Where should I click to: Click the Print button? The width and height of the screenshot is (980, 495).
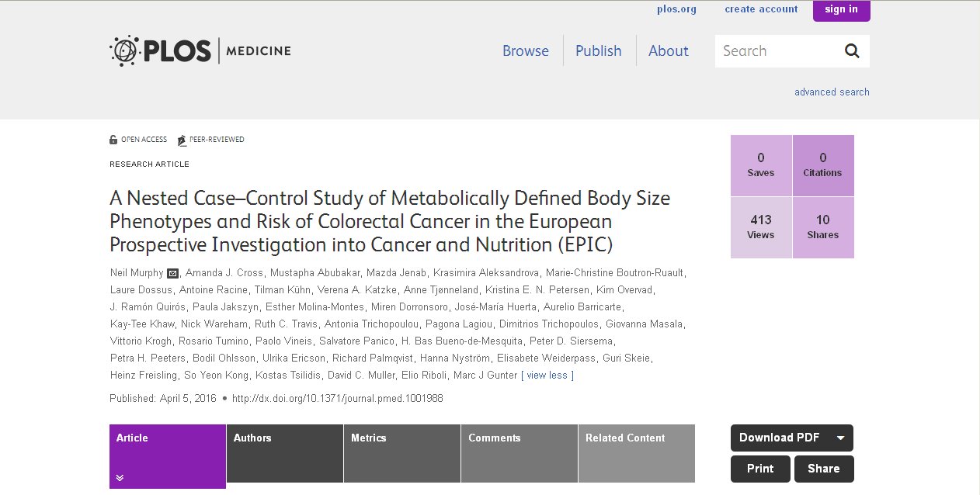[x=760, y=469]
